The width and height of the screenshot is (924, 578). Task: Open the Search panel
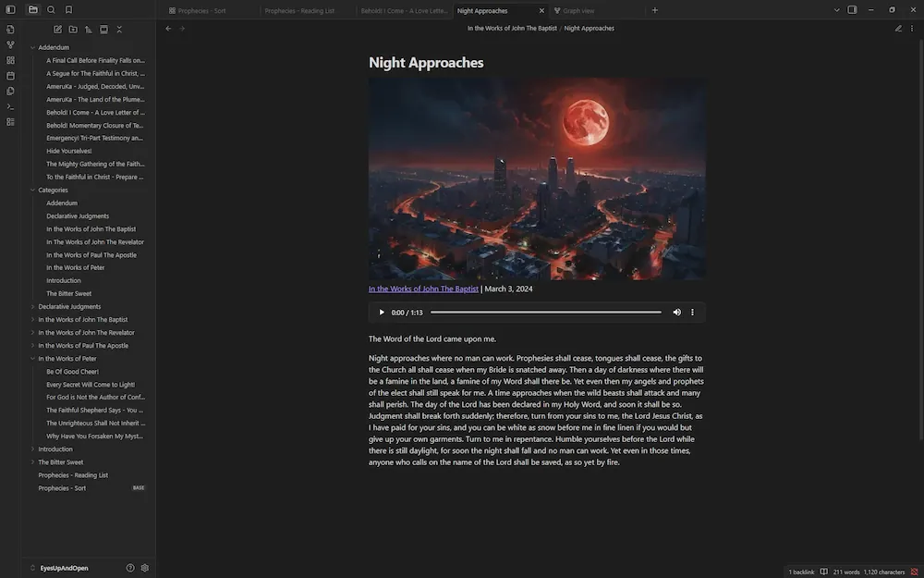[x=51, y=9]
